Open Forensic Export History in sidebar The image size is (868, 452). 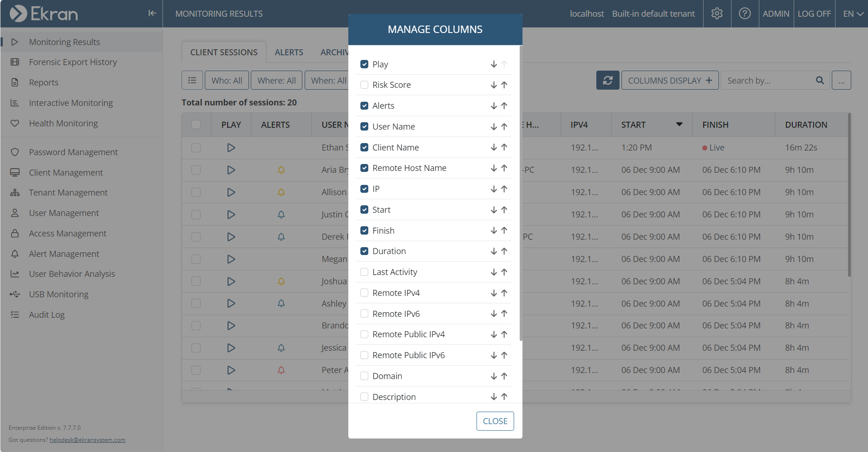pyautogui.click(x=73, y=62)
